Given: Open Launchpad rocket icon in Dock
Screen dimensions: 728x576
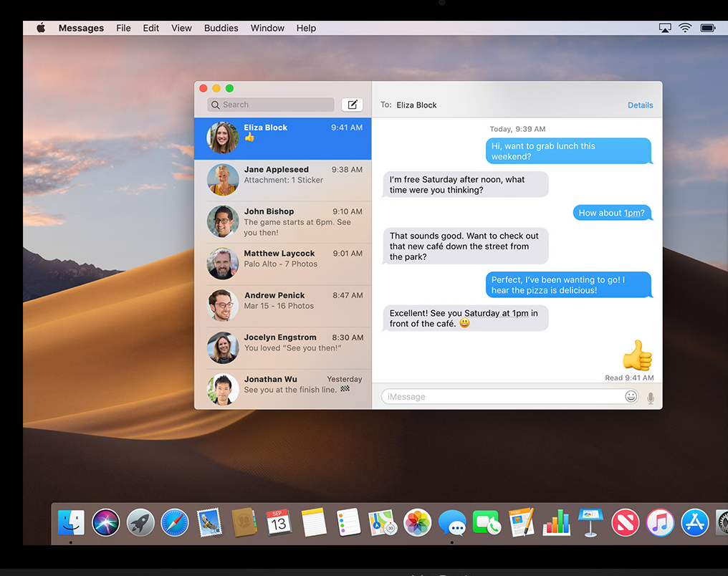Looking at the screenshot, I should (x=140, y=522).
